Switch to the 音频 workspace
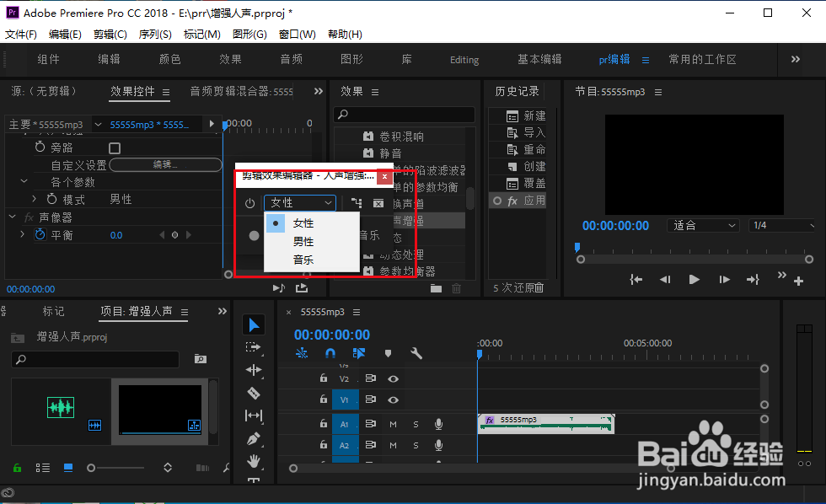This screenshot has width=826, height=504. [x=292, y=59]
